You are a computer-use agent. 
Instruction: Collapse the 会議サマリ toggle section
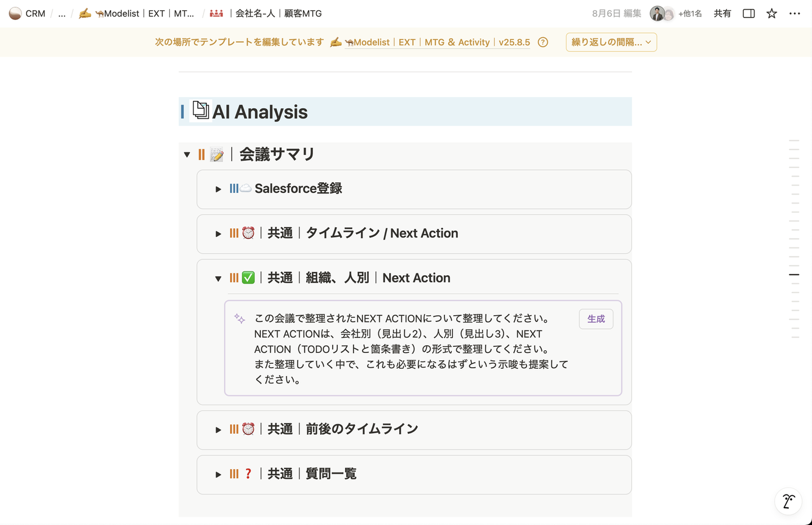(187, 155)
